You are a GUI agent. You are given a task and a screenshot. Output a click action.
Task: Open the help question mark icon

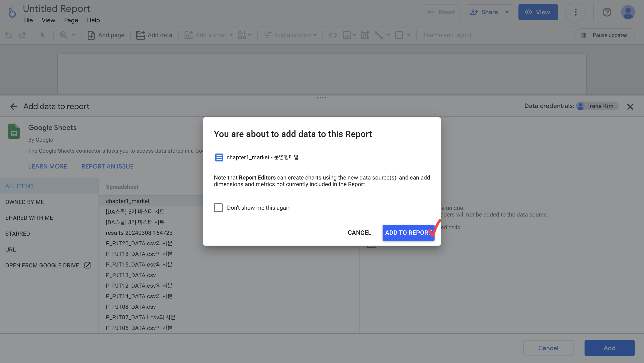point(607,12)
